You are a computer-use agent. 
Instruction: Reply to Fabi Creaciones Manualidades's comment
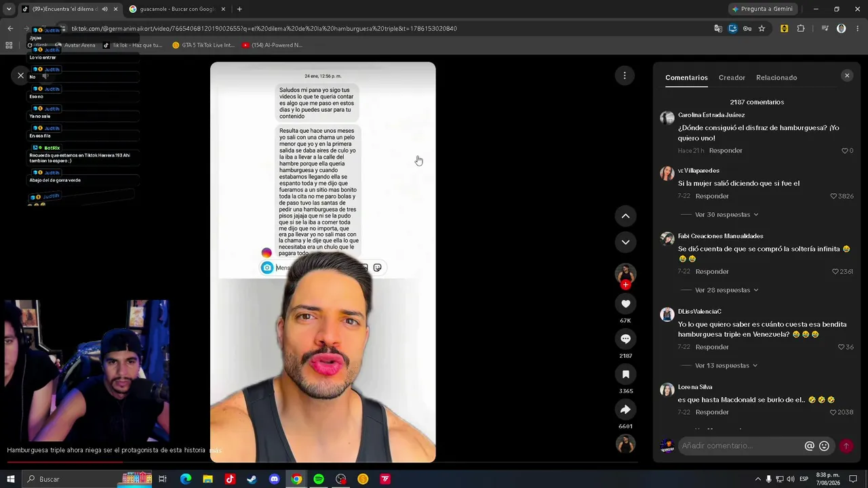pyautogui.click(x=712, y=272)
